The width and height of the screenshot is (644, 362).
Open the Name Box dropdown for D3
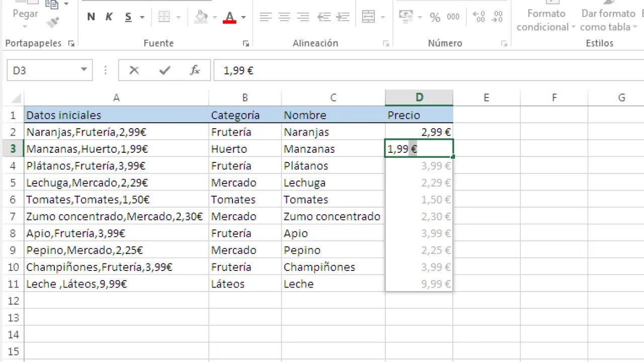click(x=84, y=70)
